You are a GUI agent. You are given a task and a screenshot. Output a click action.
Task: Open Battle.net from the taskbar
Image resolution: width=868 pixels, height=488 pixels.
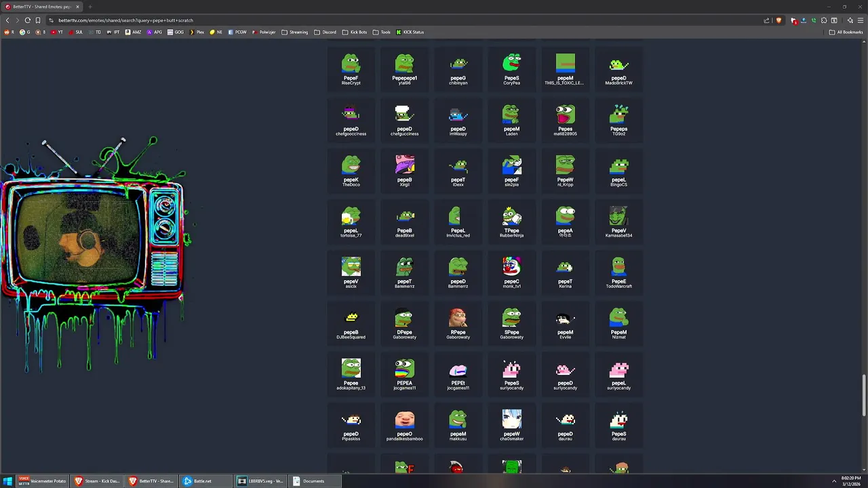(x=205, y=481)
